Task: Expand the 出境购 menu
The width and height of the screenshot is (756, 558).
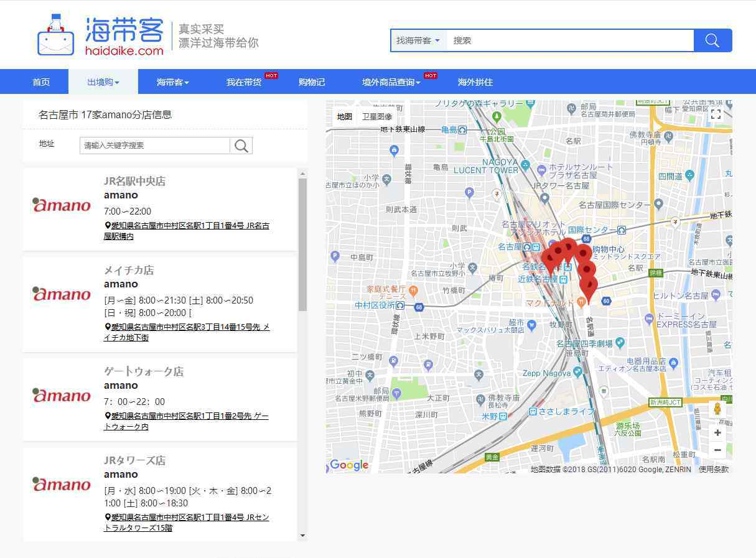Action: [x=103, y=82]
